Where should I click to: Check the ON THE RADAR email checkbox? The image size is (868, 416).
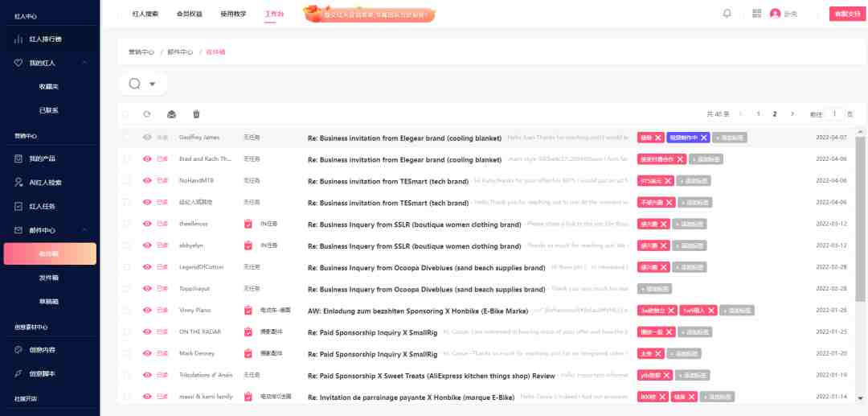(127, 332)
